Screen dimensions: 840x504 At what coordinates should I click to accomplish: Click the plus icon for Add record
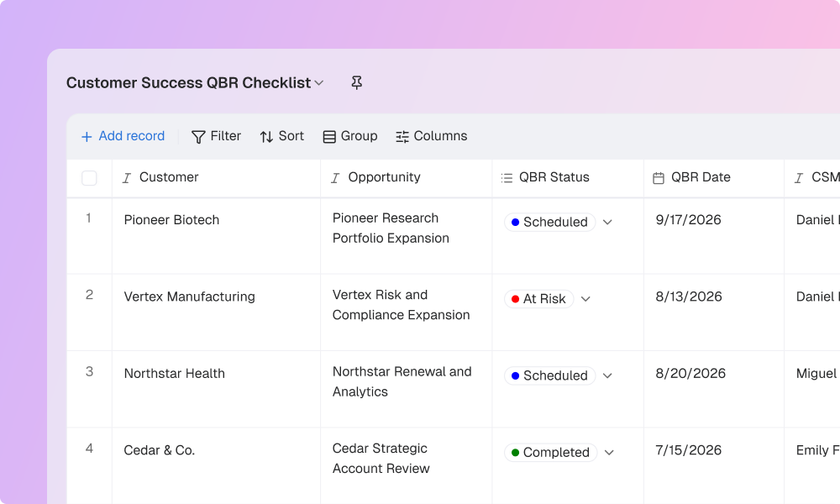[87, 137]
